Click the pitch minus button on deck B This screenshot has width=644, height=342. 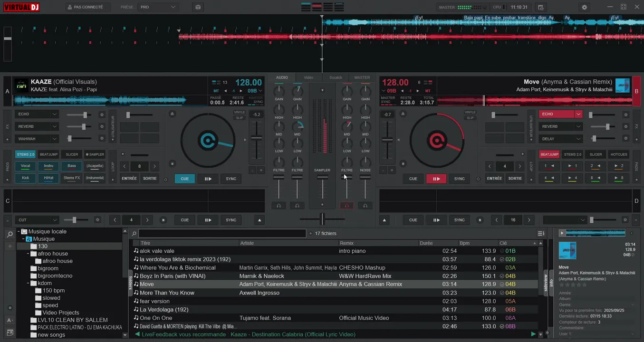coord(384,170)
